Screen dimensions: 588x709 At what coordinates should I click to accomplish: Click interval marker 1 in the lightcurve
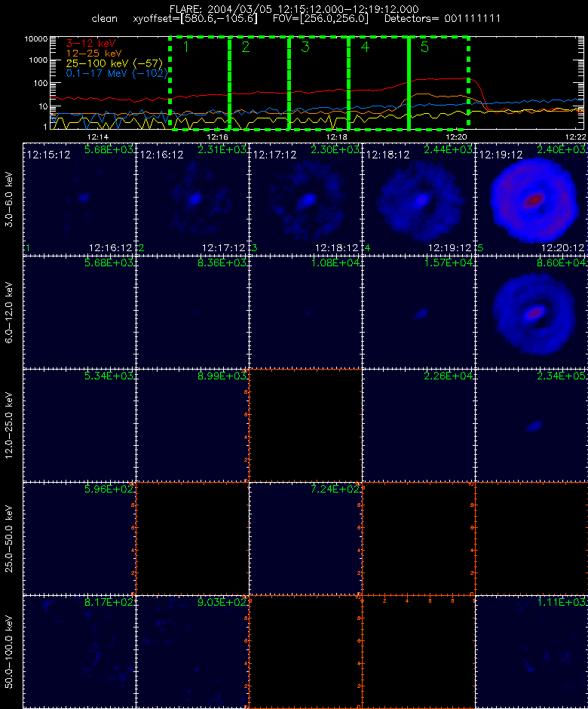pos(185,47)
